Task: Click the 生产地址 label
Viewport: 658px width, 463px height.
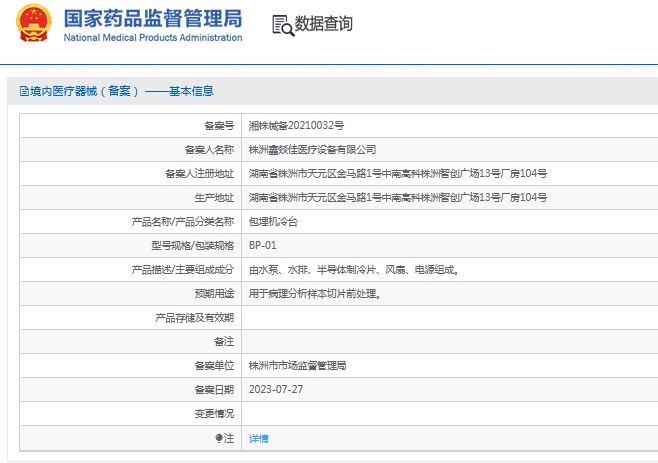Action: pos(214,197)
